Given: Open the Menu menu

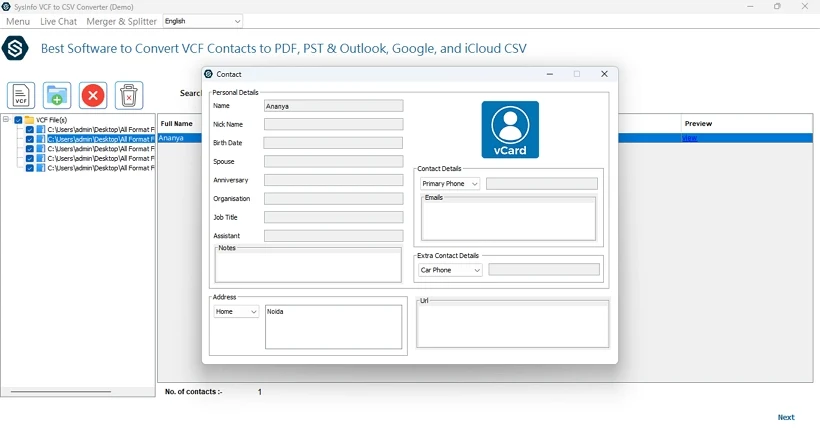Looking at the screenshot, I should tap(18, 21).
